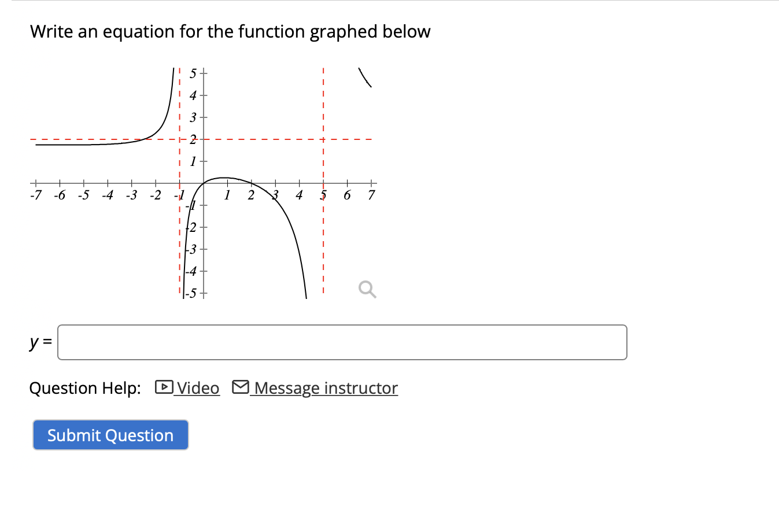Click the 'y =' label
The height and width of the screenshot is (532, 779).
(x=40, y=342)
